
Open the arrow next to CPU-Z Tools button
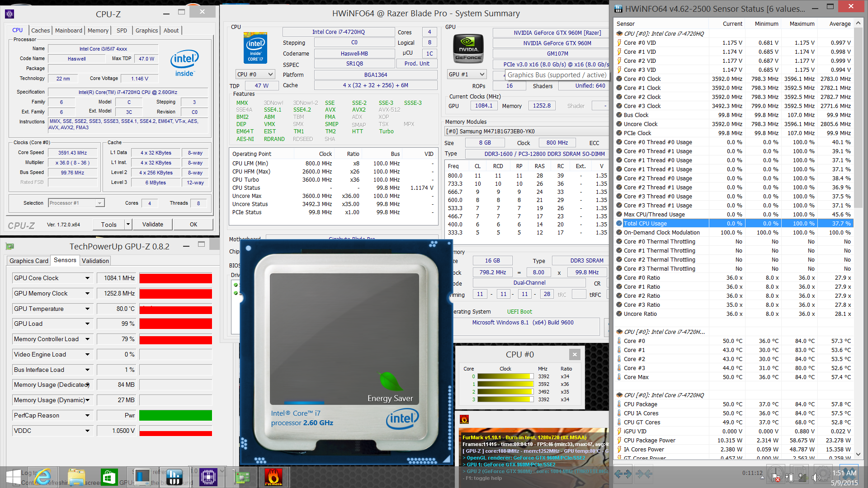128,224
